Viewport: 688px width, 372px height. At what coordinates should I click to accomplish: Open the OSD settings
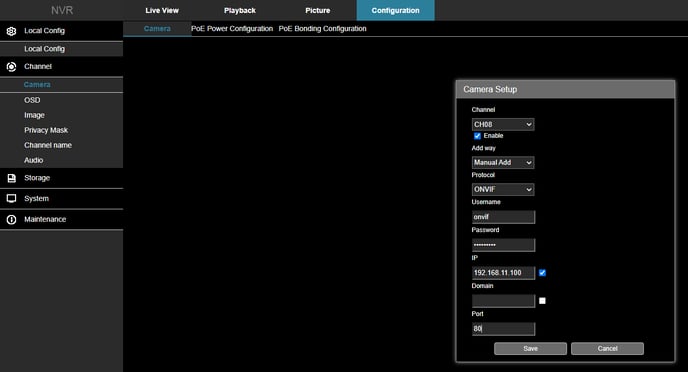[61, 100]
